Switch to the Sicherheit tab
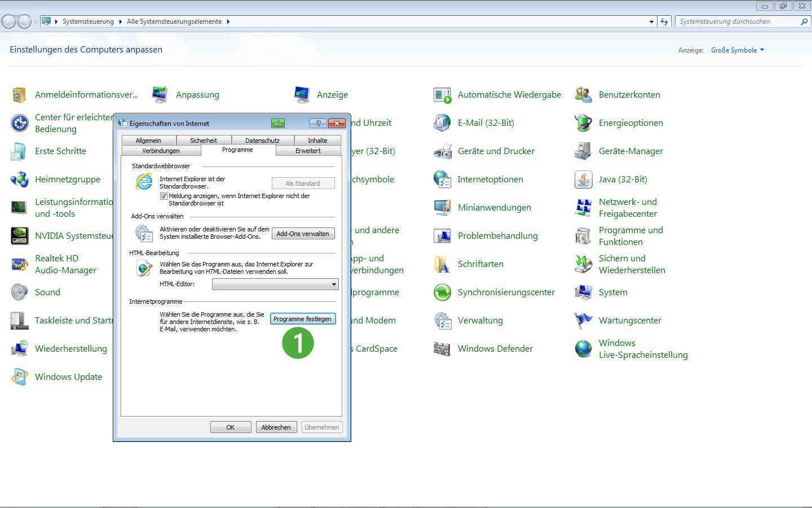This screenshot has width=812, height=508. pyautogui.click(x=204, y=141)
